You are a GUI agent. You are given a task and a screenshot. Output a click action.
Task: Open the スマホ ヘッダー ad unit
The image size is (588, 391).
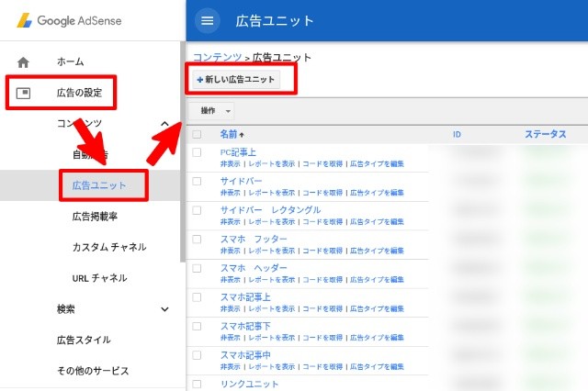click(254, 268)
